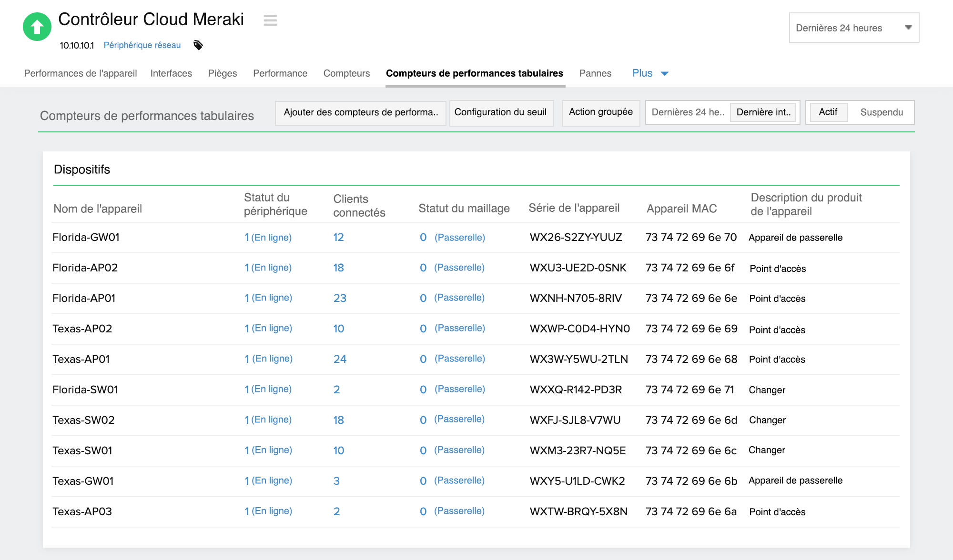The width and height of the screenshot is (953, 560).
Task: Open the Périphérique réseau link
Action: [x=142, y=45]
